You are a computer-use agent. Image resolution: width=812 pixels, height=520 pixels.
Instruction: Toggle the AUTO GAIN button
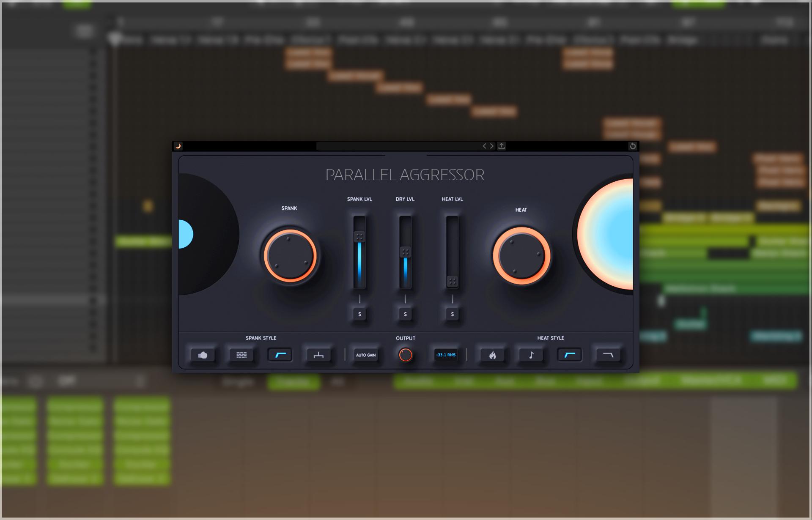(366, 355)
